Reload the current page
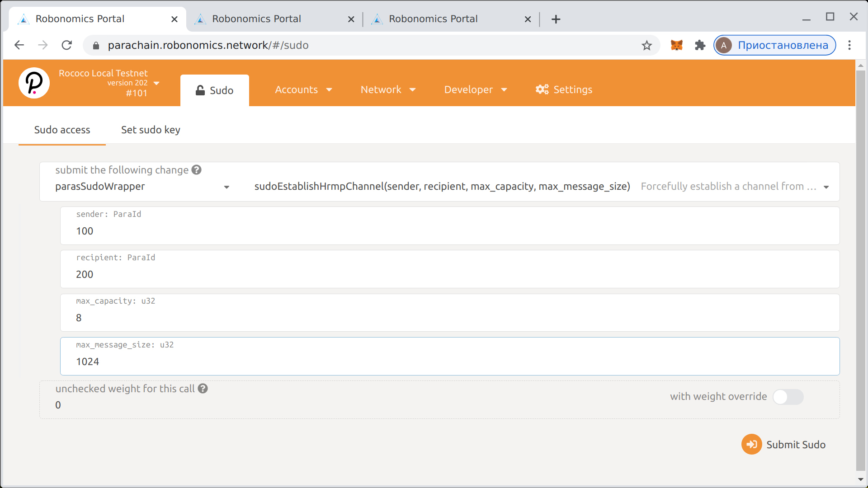 [x=67, y=45]
